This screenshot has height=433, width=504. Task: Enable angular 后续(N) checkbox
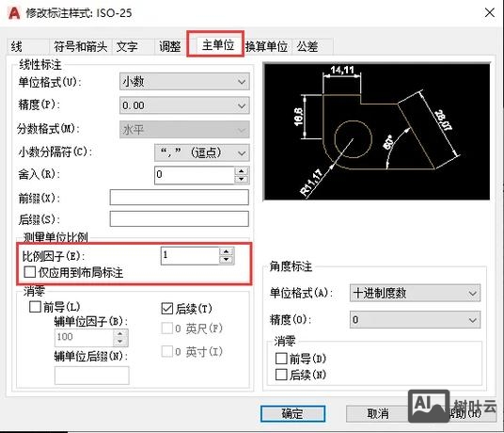[281, 375]
